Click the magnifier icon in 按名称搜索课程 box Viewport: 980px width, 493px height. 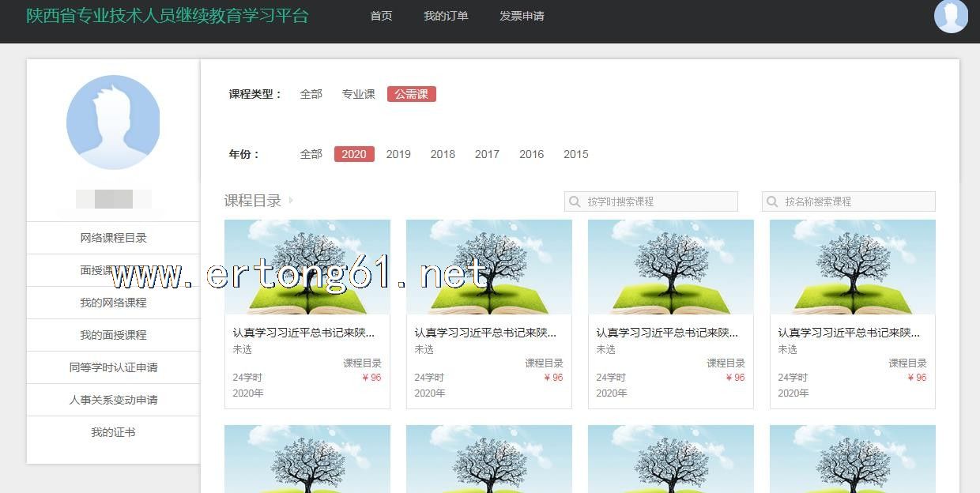pyautogui.click(x=771, y=201)
